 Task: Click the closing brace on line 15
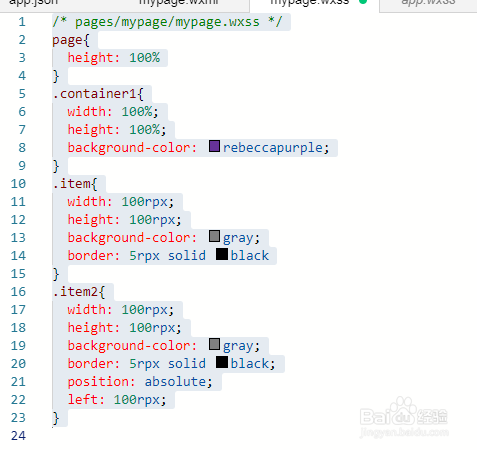pos(56,274)
